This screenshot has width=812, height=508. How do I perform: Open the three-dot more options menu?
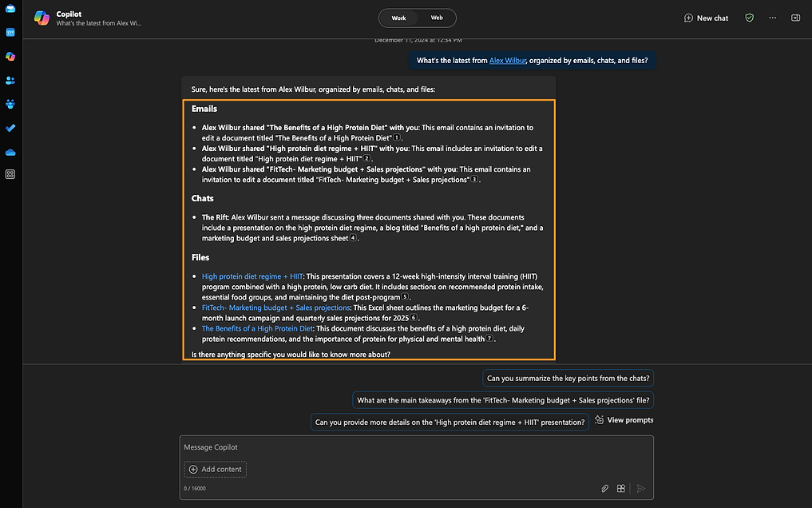pos(773,18)
